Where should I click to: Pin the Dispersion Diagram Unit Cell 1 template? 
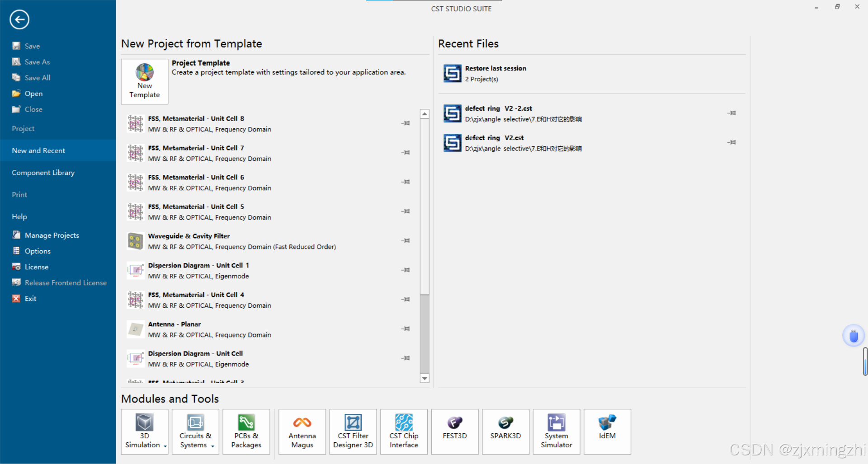pos(406,270)
